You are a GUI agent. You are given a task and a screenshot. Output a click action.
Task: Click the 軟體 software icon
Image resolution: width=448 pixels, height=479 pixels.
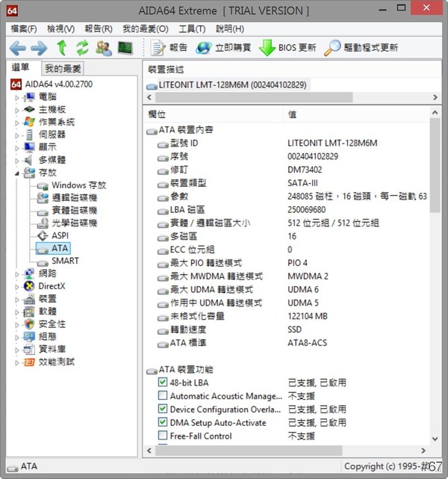[29, 312]
